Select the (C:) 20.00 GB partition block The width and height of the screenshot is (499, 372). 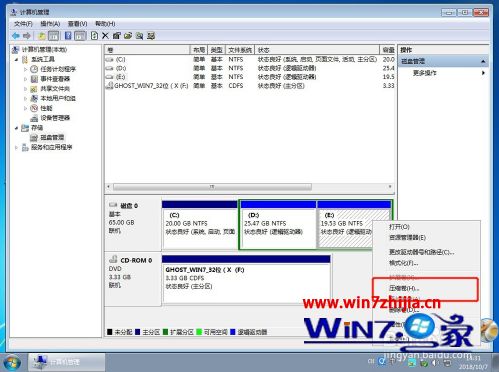click(x=200, y=225)
